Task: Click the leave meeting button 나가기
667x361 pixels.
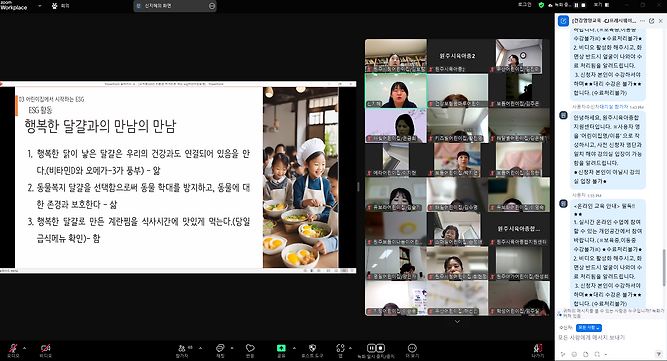Action: 538,351
